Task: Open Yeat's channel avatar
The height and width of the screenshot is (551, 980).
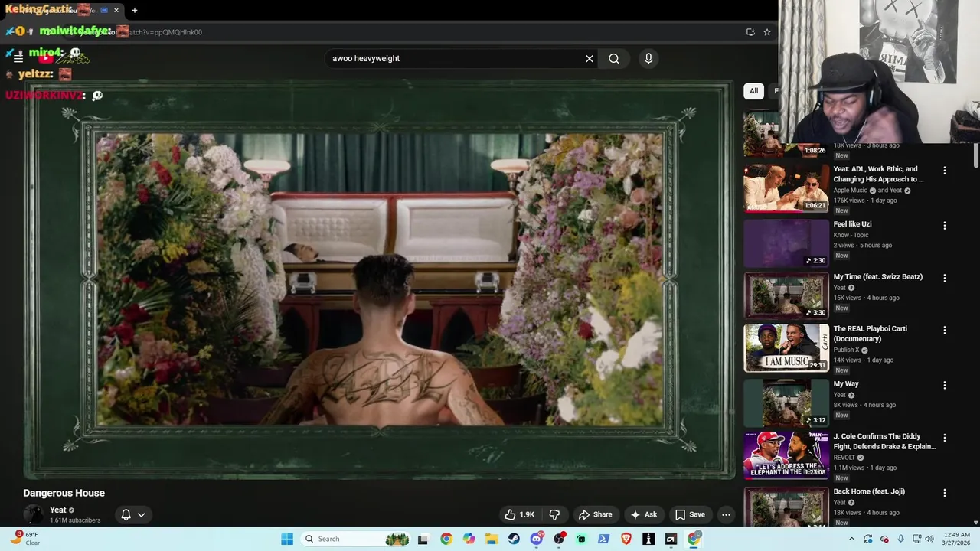Action: (x=34, y=514)
